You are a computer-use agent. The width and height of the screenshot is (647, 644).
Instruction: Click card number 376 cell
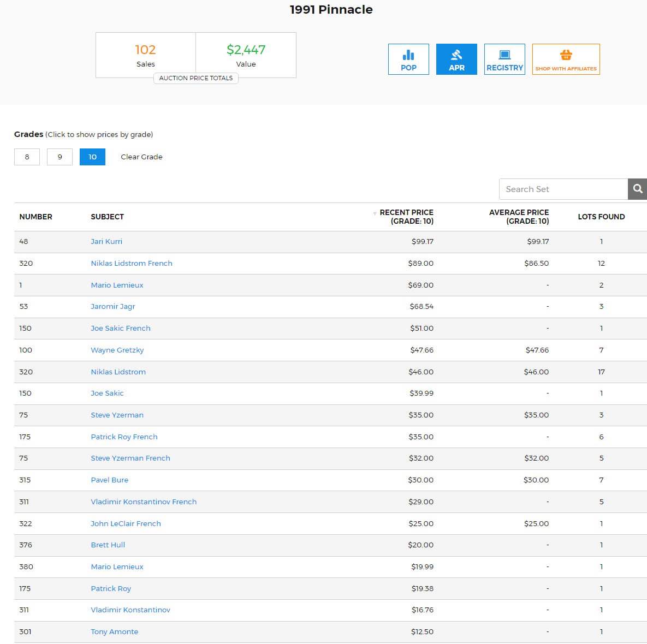(x=26, y=545)
